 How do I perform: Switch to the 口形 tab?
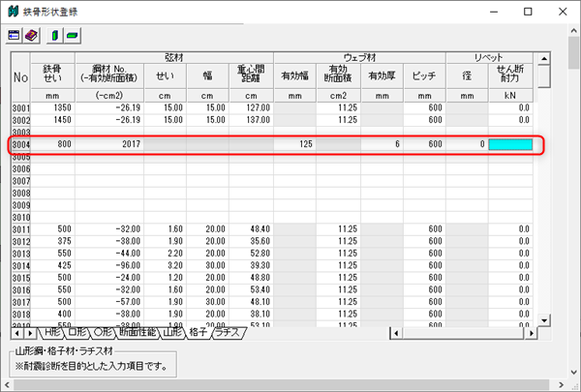(x=73, y=332)
